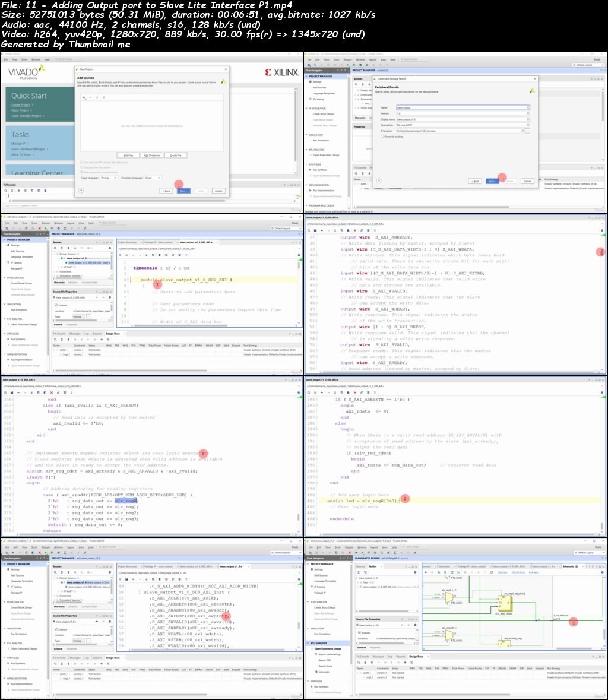
Task: Click the Run Synthesis icon in the S00_AXI_inst code window
Action: coord(8,663)
